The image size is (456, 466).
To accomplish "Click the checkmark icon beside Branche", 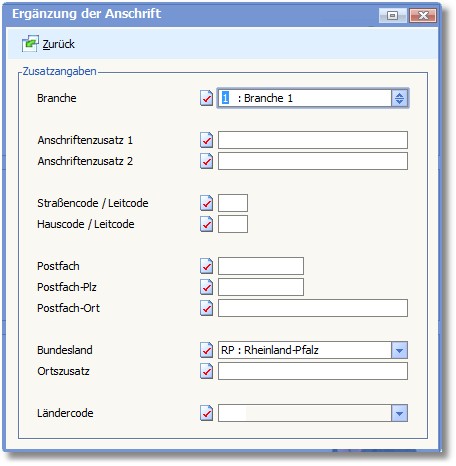I will (206, 98).
